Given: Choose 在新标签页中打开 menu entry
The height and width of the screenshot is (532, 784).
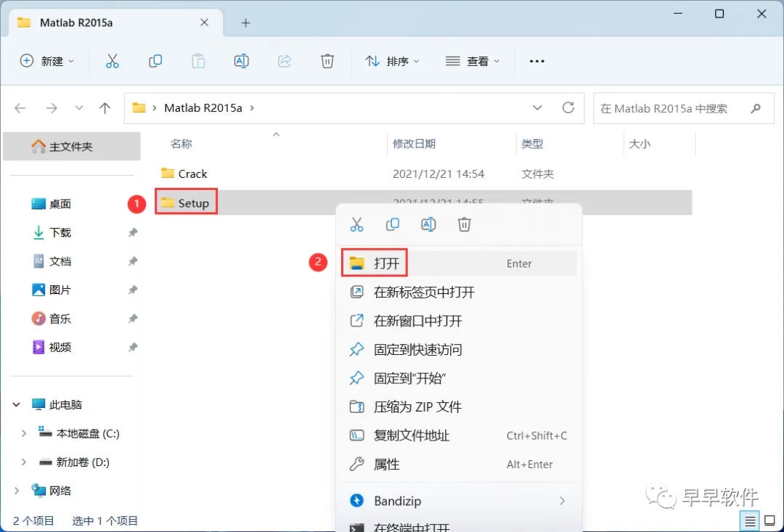Looking at the screenshot, I should (459, 292).
